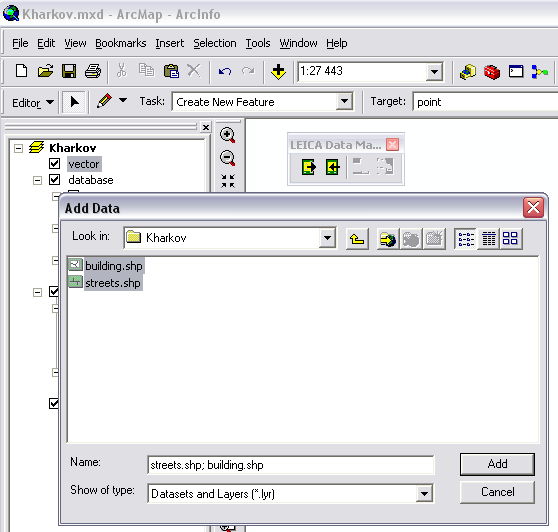The image size is (558, 532).
Task: Click the Cut scissors icon
Action: pos(122,70)
